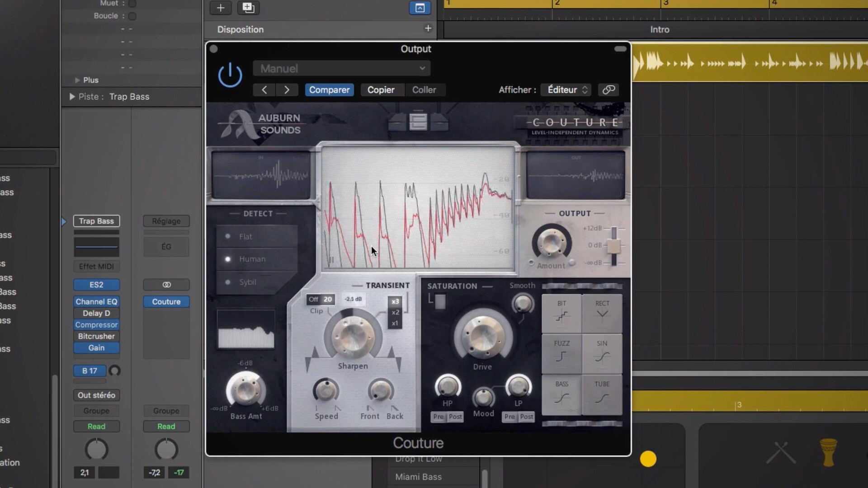The image size is (868, 488).
Task: Toggle the Muet checkbox
Action: (132, 4)
